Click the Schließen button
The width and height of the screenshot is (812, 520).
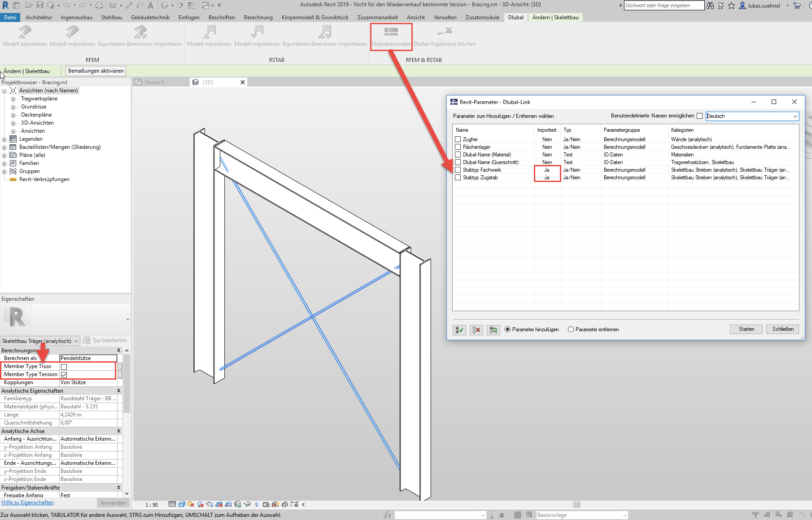(783, 329)
